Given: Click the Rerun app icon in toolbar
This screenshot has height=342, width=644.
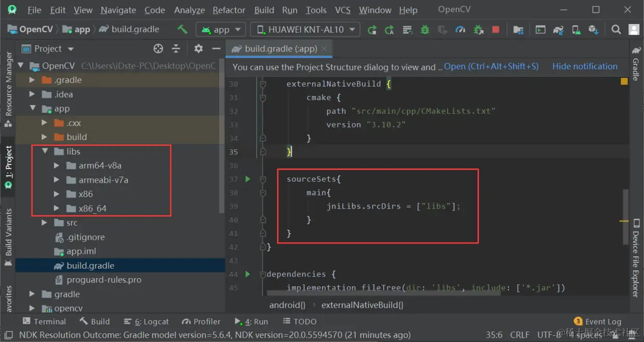Looking at the screenshot, I should [x=372, y=30].
